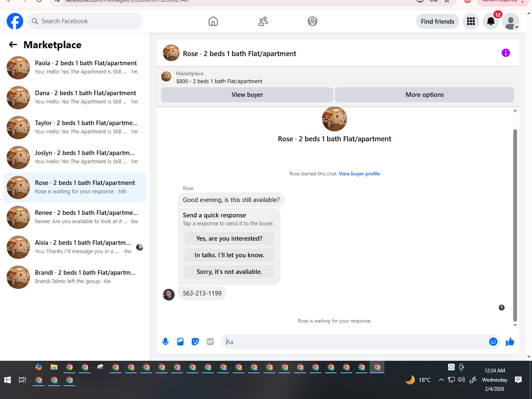Focus the Search Facebook field
The image size is (532, 399).
click(x=85, y=21)
